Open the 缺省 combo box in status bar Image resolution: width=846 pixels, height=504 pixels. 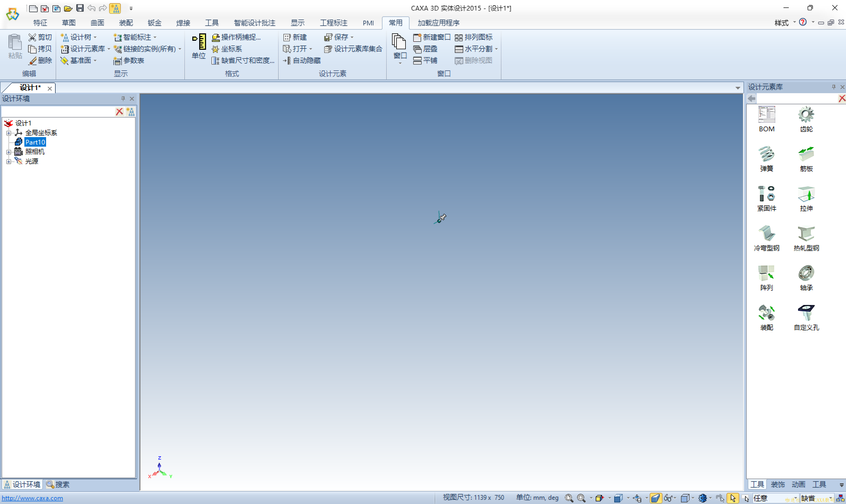(x=817, y=498)
